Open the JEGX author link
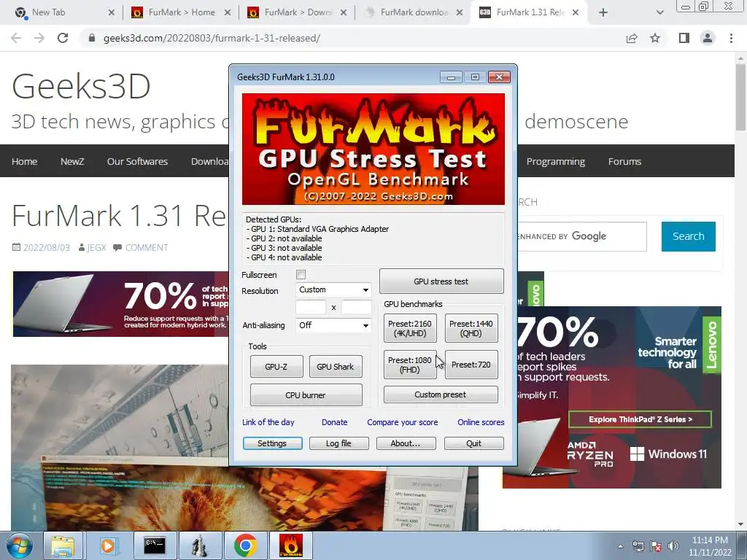The height and width of the screenshot is (560, 747). click(96, 248)
